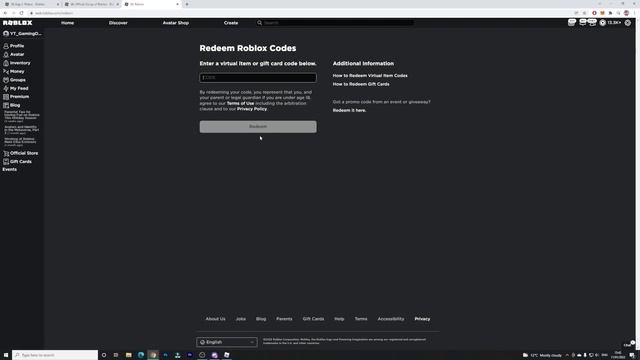Click the gray Redeem button
This screenshot has width=640, height=360.
[x=258, y=127]
